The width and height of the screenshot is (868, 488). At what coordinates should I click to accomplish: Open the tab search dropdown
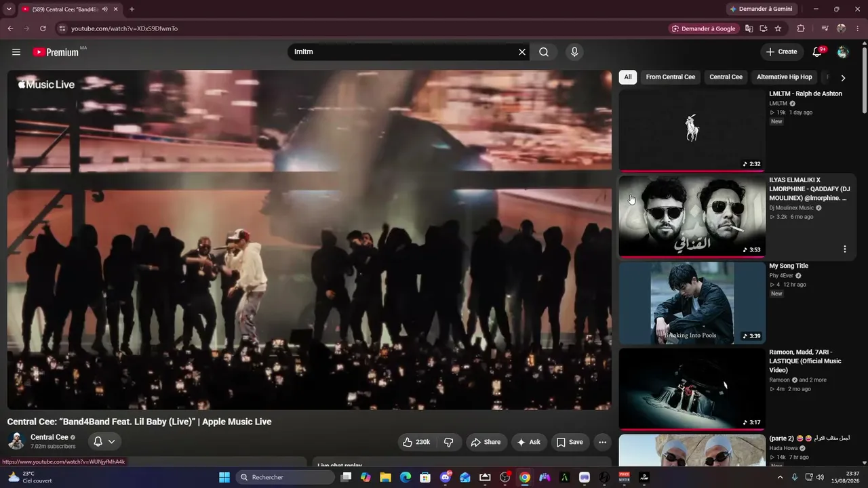click(9, 9)
